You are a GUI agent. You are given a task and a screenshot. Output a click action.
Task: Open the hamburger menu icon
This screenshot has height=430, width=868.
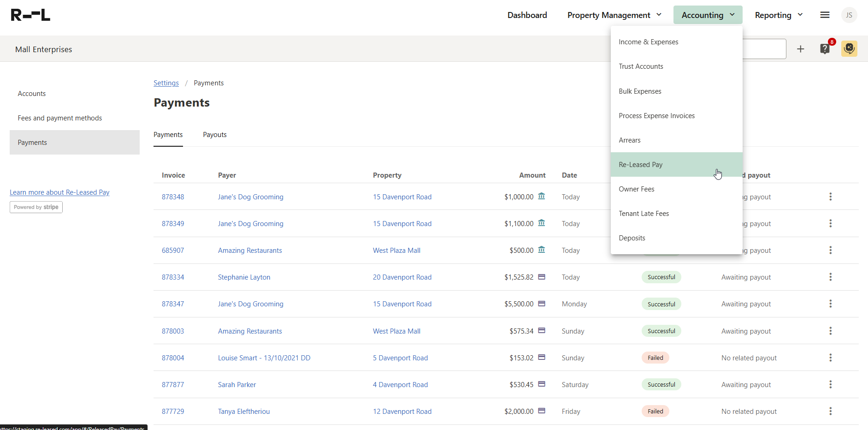coord(825,15)
